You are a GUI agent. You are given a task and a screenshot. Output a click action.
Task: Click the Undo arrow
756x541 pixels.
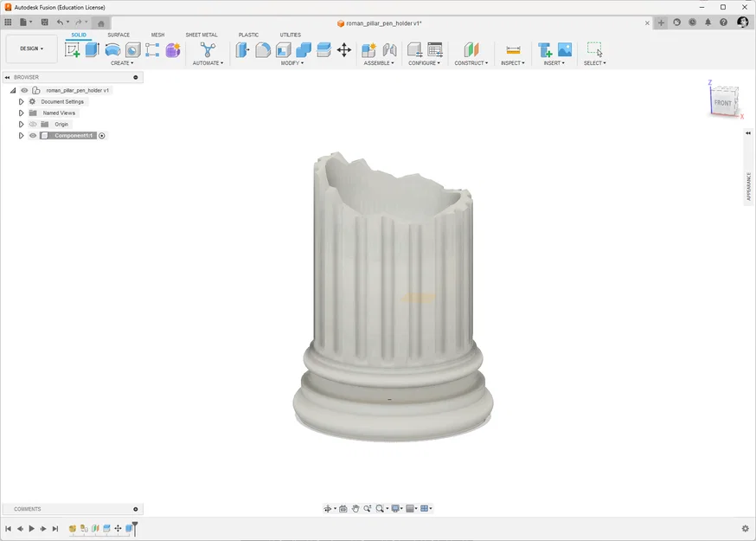(x=60, y=23)
